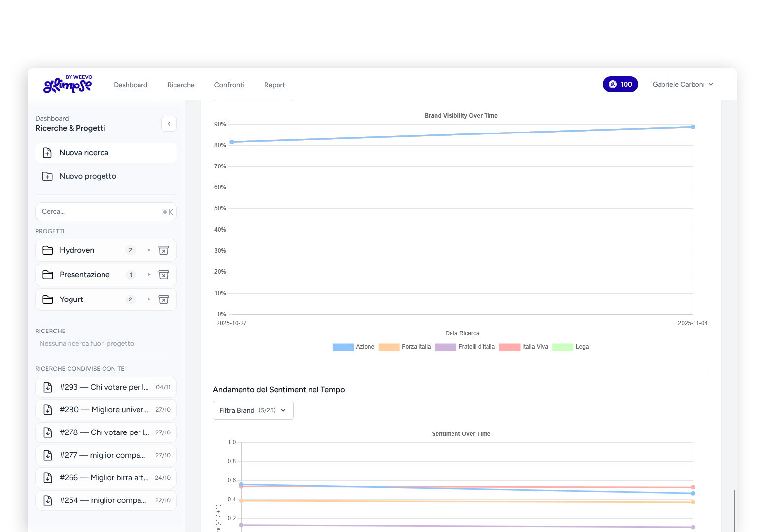Click the file icon of search #293

[x=48, y=387]
